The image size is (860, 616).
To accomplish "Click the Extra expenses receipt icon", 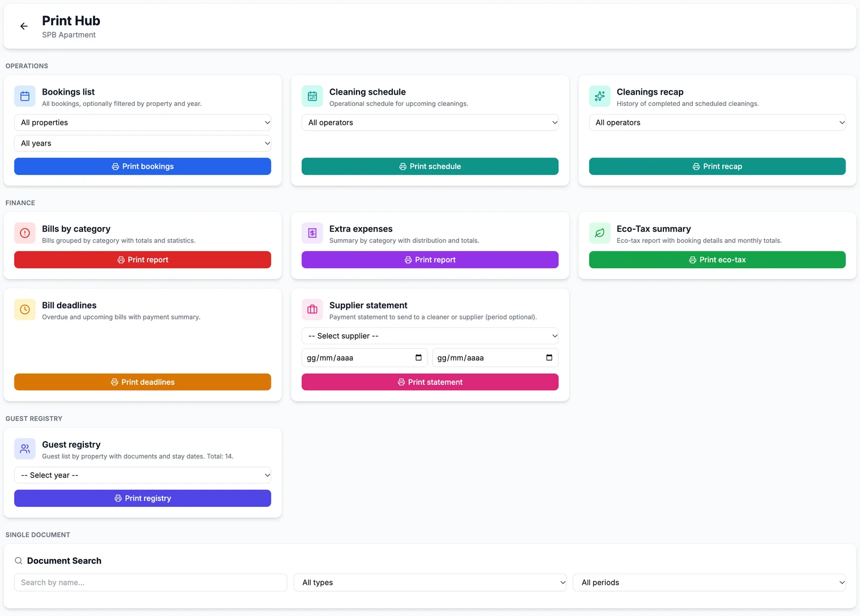I will pyautogui.click(x=312, y=233).
